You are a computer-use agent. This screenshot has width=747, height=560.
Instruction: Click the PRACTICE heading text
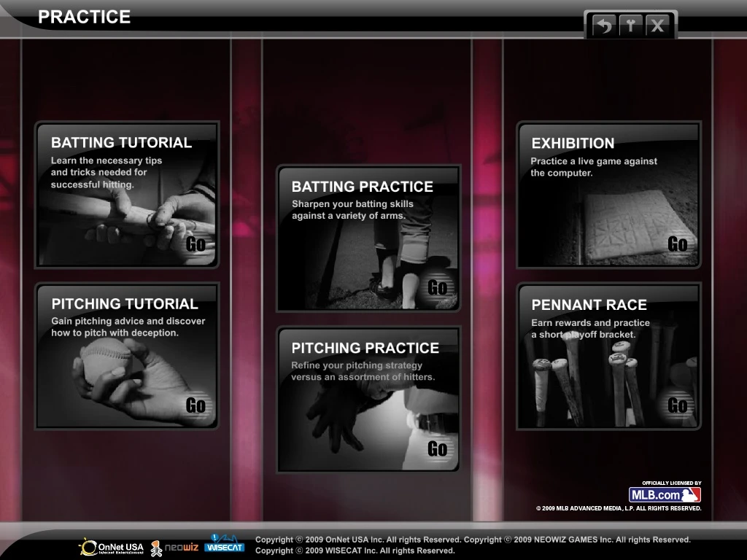[x=85, y=17]
